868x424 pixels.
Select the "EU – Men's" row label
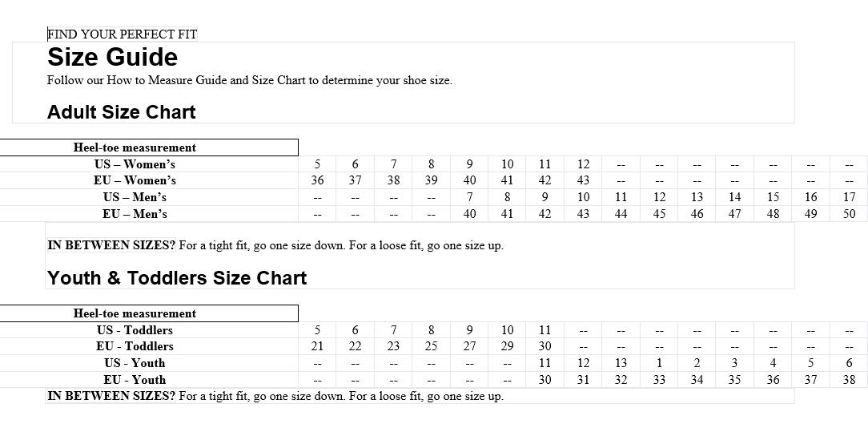pyautogui.click(x=135, y=214)
